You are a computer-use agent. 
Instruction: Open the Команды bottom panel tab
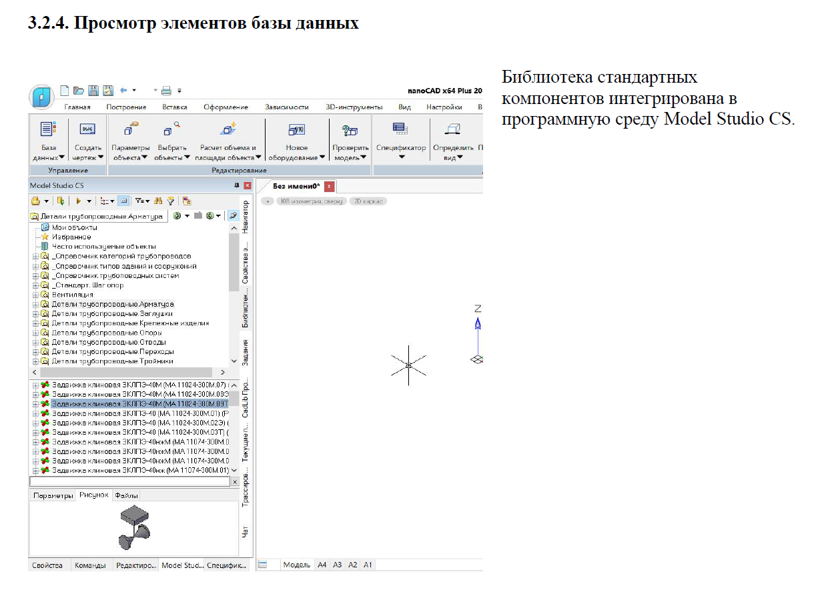coord(90,565)
